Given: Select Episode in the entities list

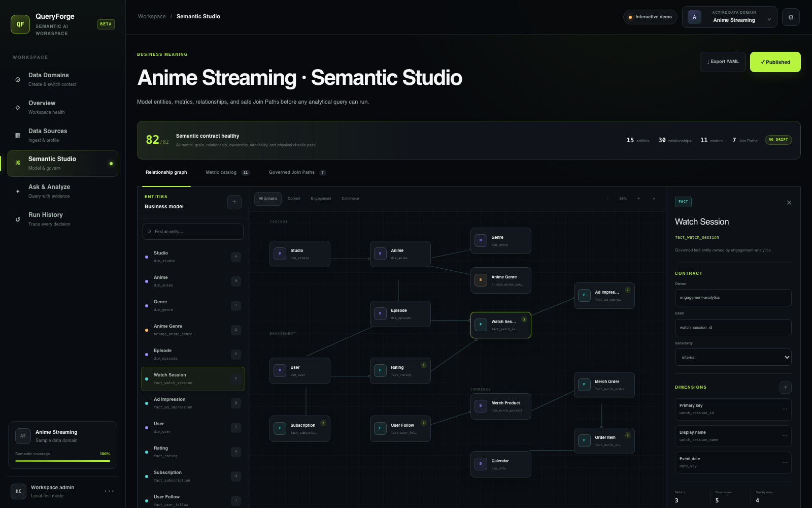Looking at the screenshot, I should coord(193,355).
